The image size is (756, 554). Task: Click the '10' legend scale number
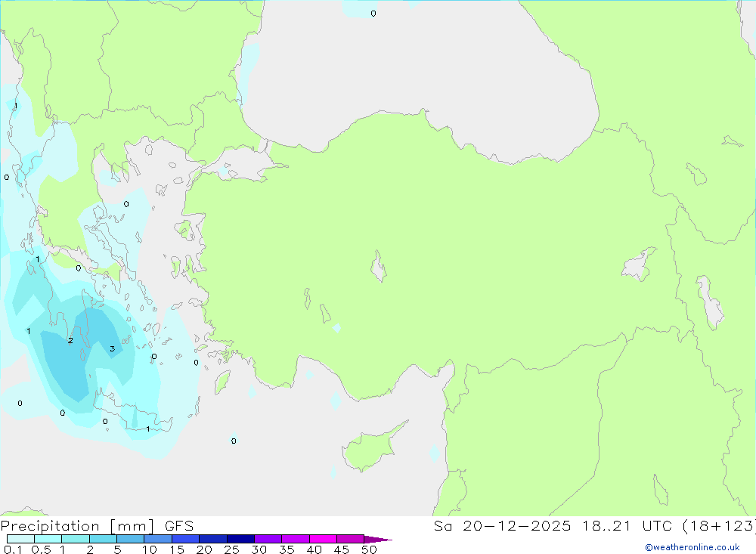click(x=149, y=549)
